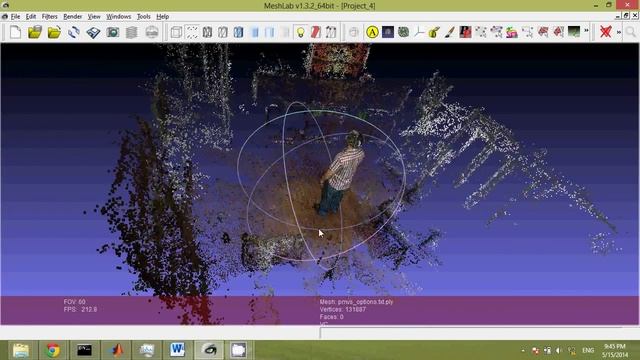Toggle Smooth shading render mode
This screenshot has height=360, width=640.
point(269,32)
